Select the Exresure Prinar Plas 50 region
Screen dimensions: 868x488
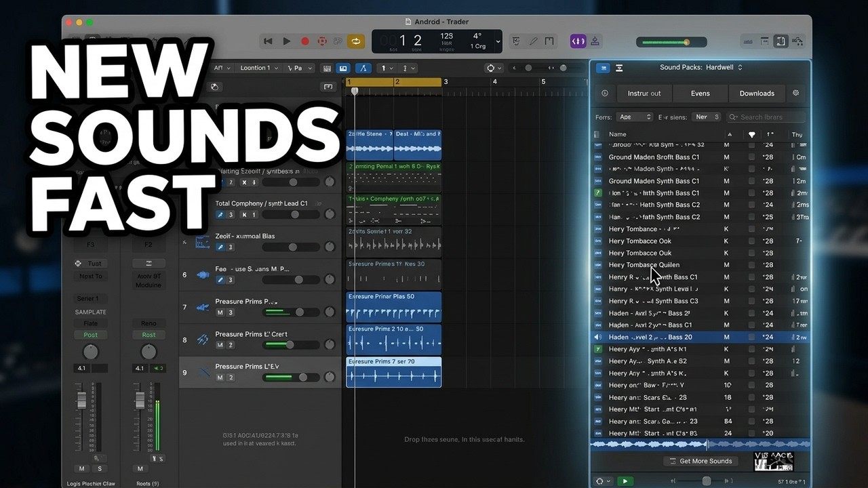393,306
